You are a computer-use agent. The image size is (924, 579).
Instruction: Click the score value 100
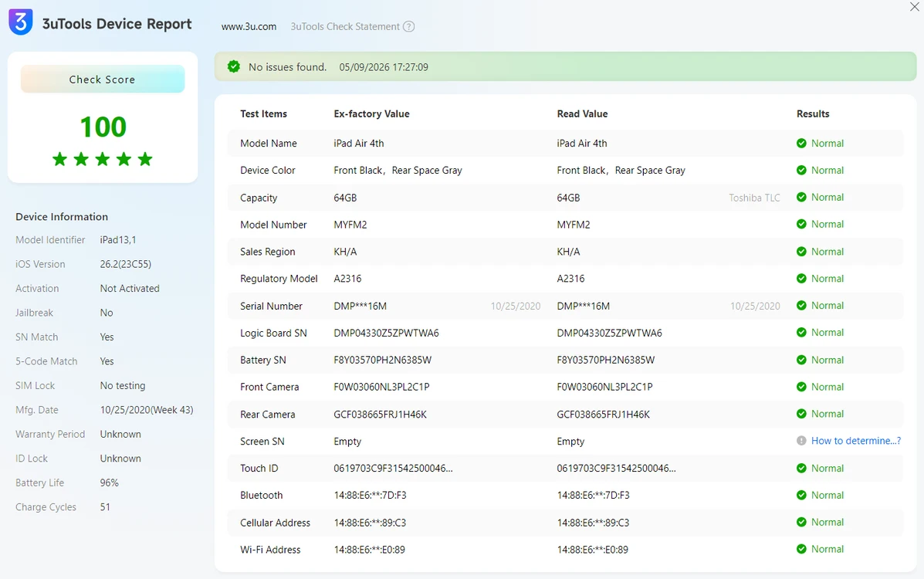[x=103, y=127]
